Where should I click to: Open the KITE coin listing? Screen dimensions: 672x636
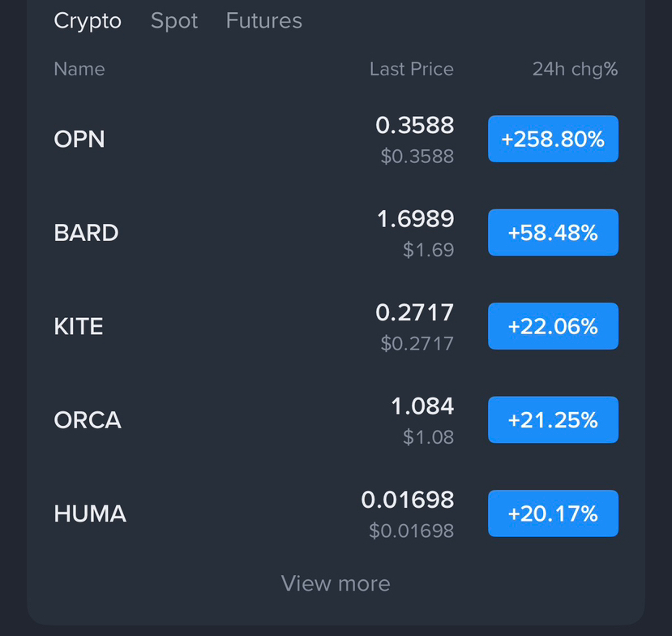(79, 326)
